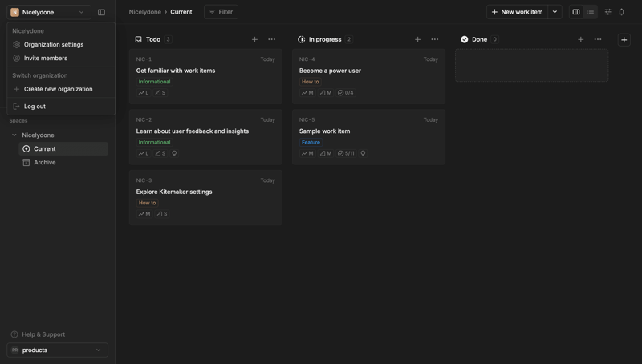Click the How to label on NIC-4
This screenshot has height=364, width=642.
(x=310, y=82)
